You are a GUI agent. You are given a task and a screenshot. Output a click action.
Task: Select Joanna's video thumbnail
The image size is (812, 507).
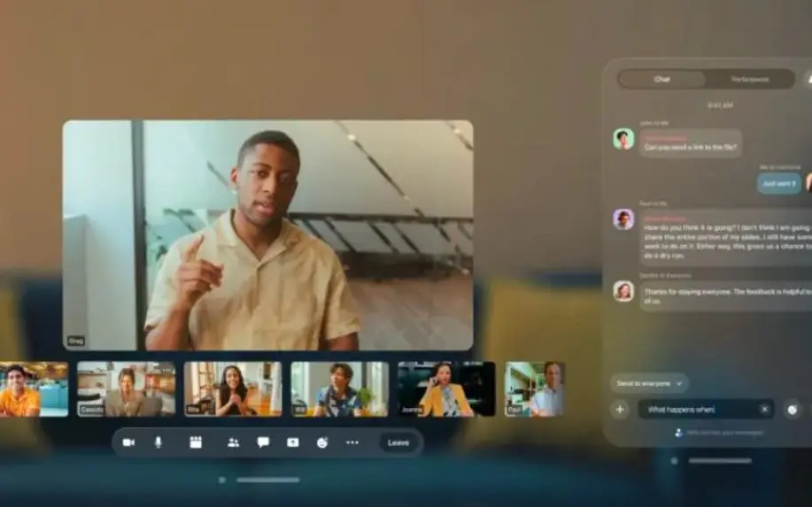coord(446,389)
